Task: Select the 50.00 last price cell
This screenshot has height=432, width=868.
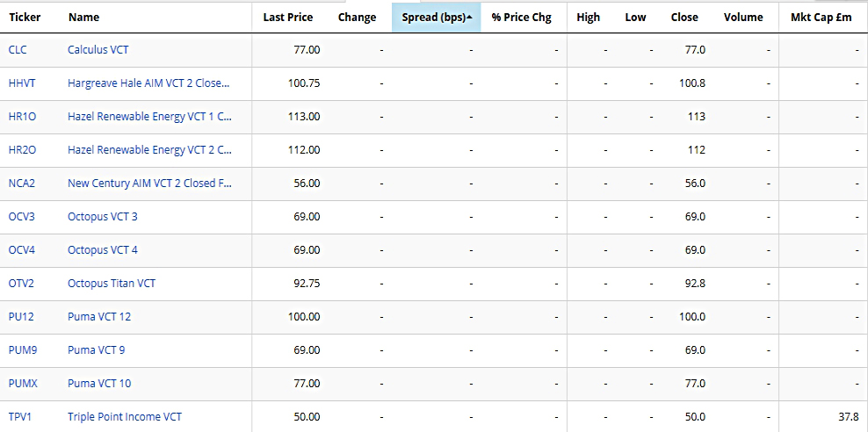Action: coord(307,416)
